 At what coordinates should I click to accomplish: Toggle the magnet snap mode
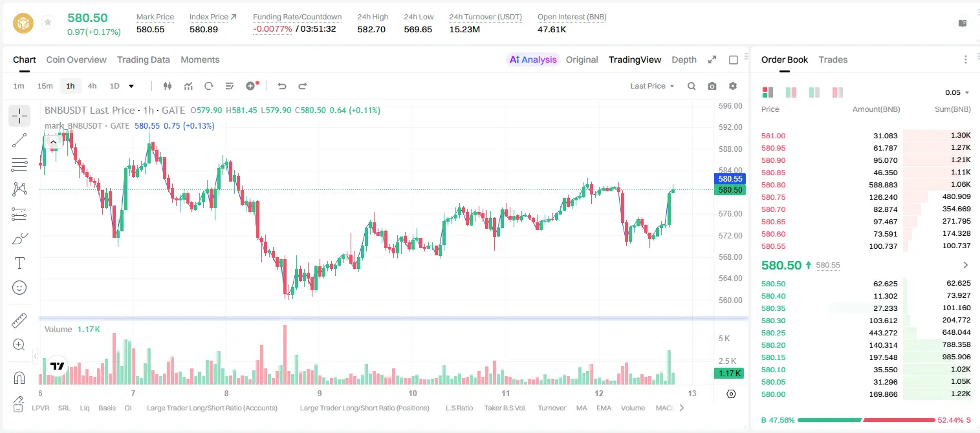coord(19,377)
